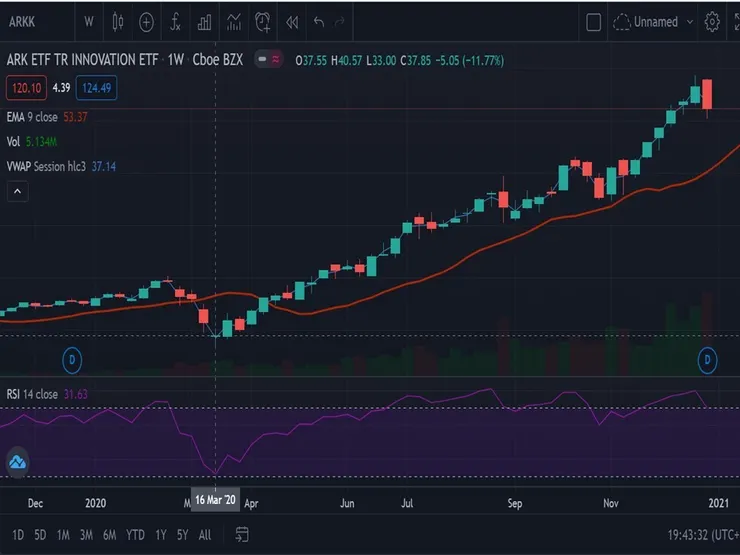Select the Vol indicator label

13,142
